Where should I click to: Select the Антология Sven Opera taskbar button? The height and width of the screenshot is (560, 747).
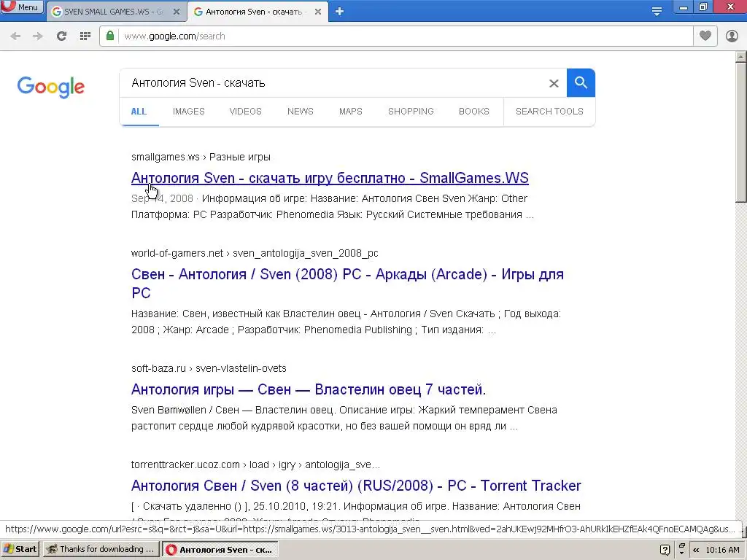point(220,550)
